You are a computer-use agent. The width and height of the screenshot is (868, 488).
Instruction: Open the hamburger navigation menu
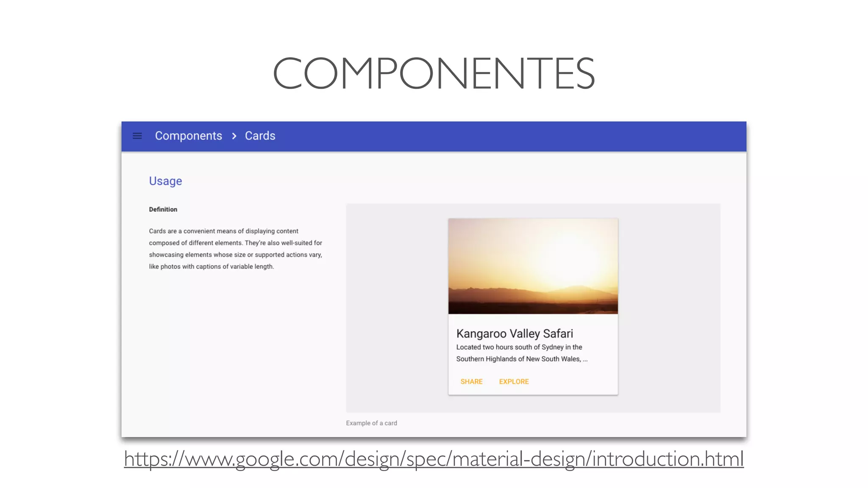pos(137,136)
